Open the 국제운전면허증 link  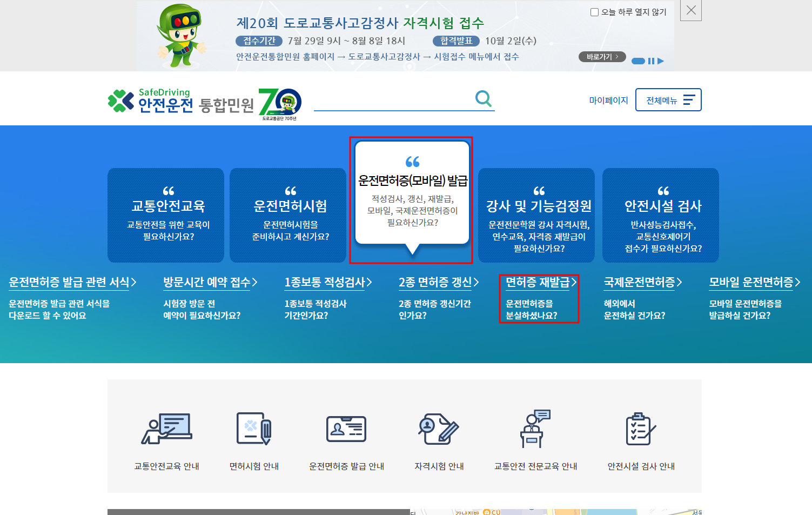(x=641, y=282)
